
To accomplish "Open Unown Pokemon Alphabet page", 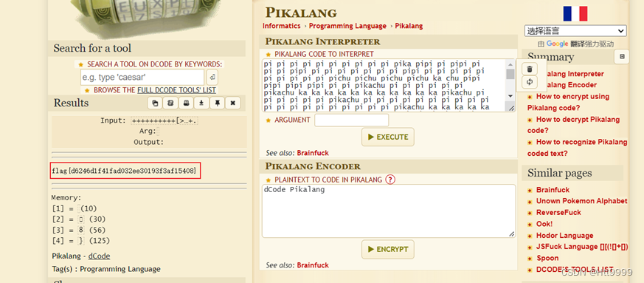I will click(x=581, y=201).
